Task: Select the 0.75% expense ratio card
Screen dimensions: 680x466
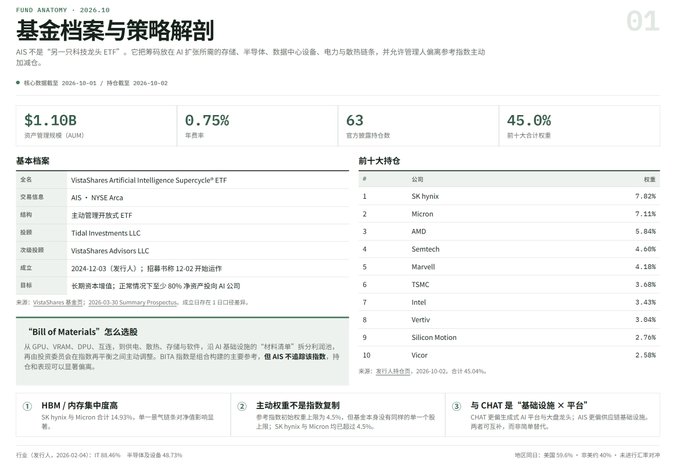Action: [x=258, y=126]
